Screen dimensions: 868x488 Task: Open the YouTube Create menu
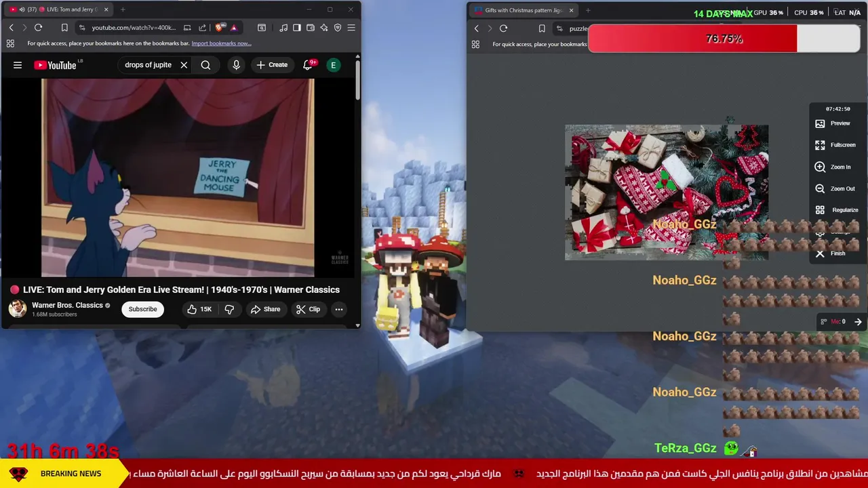(272, 65)
